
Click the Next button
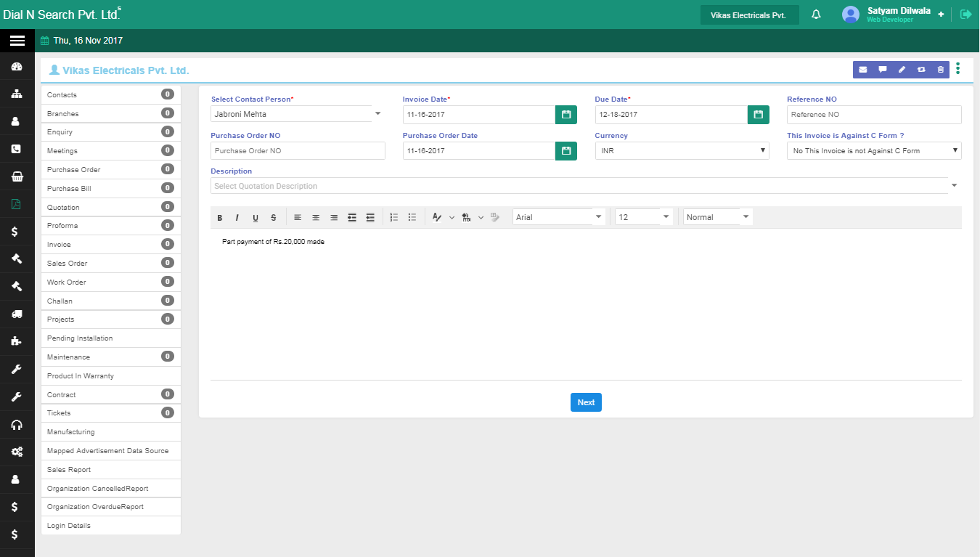[586, 402]
